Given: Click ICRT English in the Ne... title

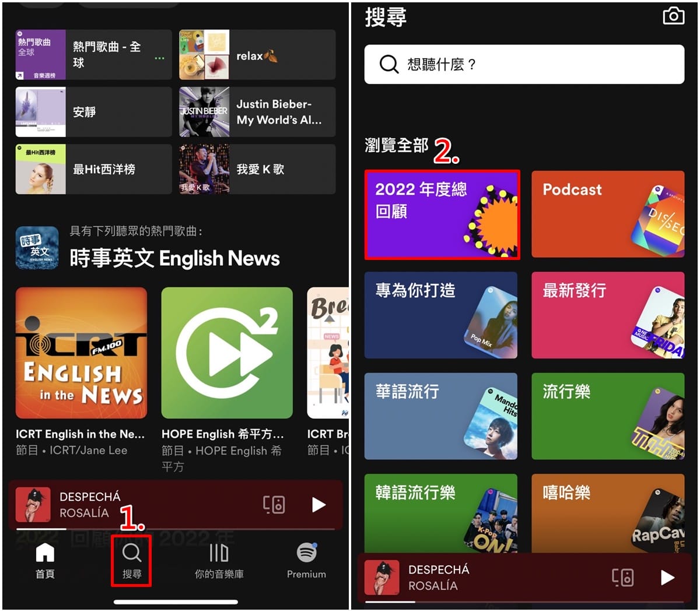Looking at the screenshot, I should point(80,434).
